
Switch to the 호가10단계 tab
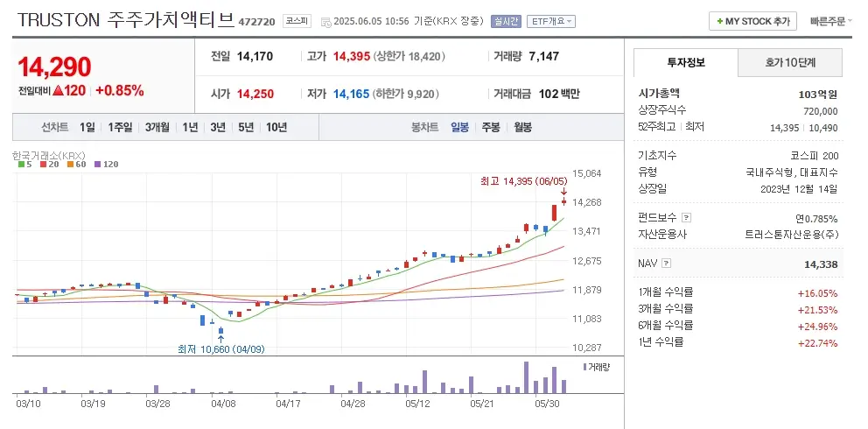pos(789,63)
